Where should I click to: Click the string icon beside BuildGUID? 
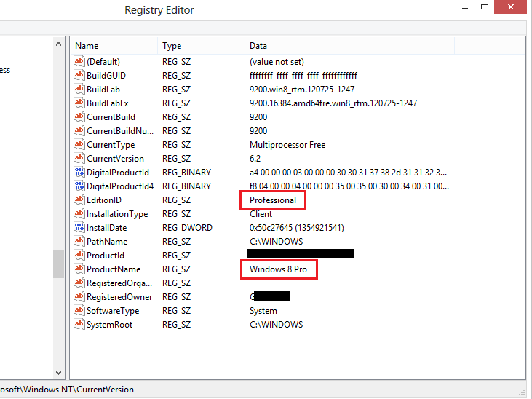(x=79, y=76)
